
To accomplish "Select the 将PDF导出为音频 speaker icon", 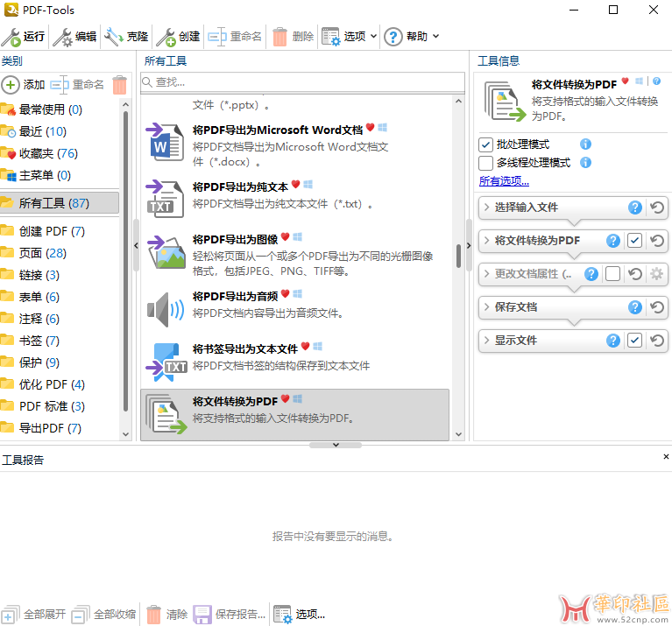I will click(x=166, y=310).
